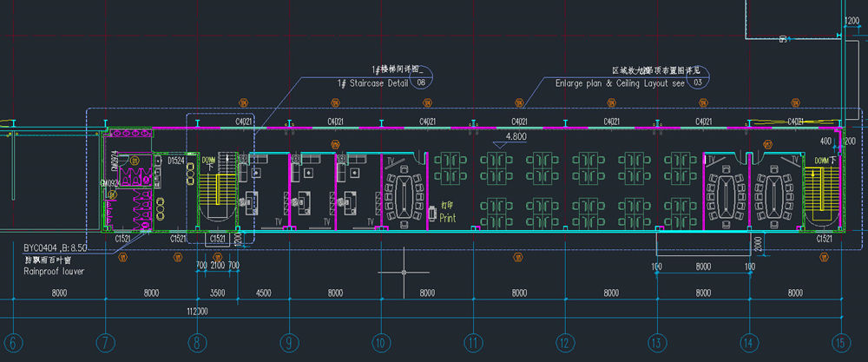Image resolution: width=868 pixels, height=362 pixels.
Task: Select the boxed C1521 window tag below staircase
Action: (218, 239)
